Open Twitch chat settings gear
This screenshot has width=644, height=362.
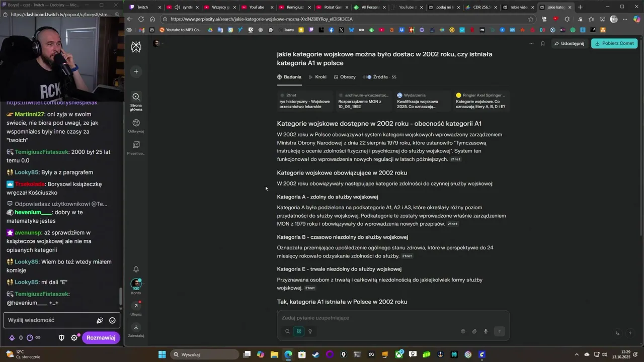[74, 338]
